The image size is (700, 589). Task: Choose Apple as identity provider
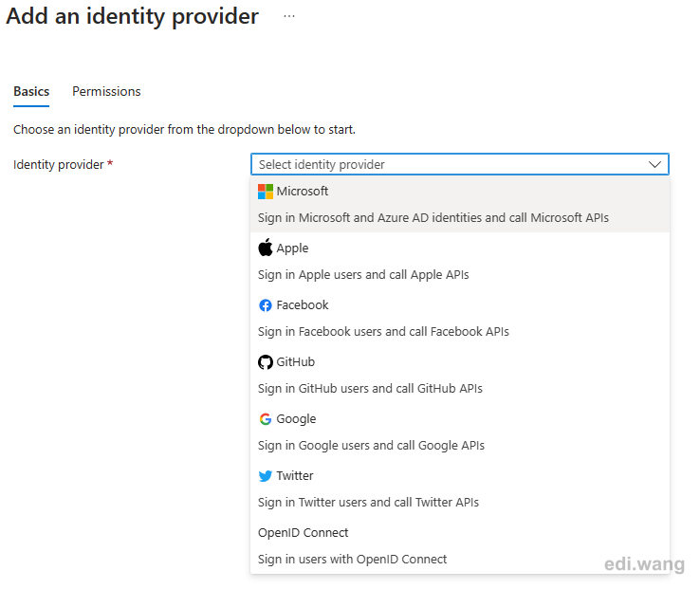pos(460,261)
